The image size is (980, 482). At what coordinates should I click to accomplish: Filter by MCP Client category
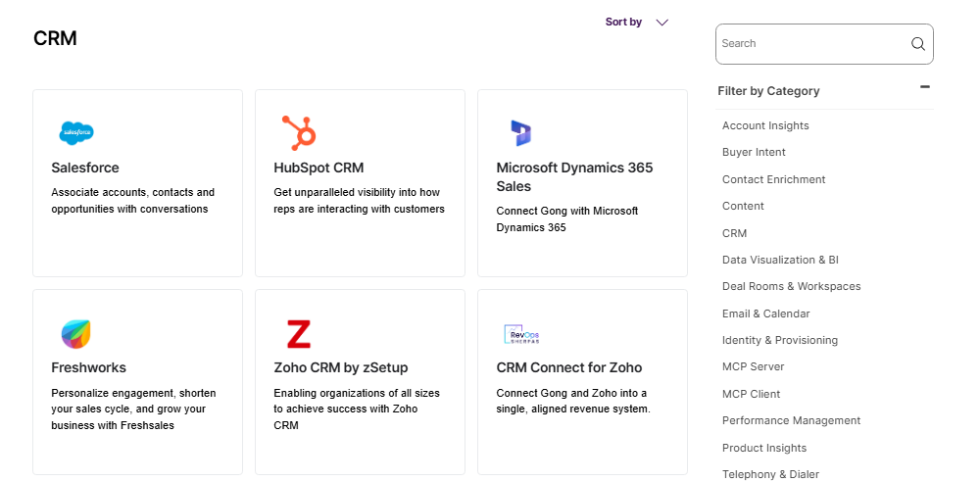click(x=752, y=394)
